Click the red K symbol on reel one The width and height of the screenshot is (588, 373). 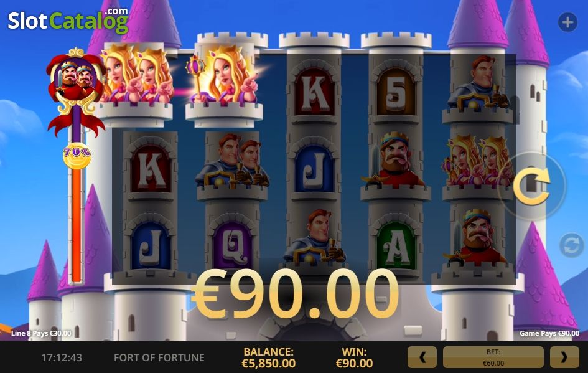(x=151, y=169)
